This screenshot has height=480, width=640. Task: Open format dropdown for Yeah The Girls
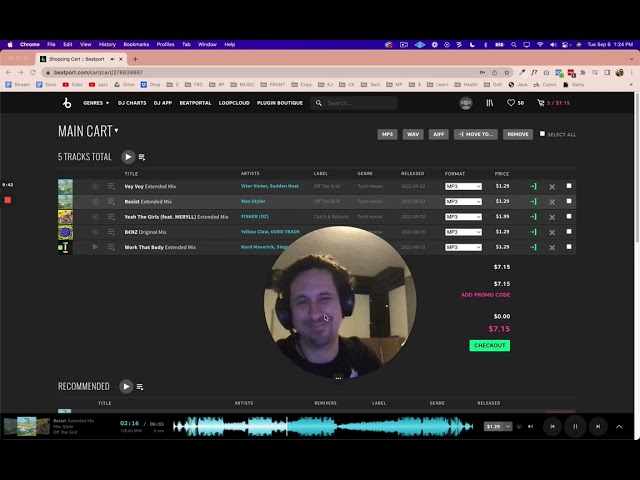point(463,217)
